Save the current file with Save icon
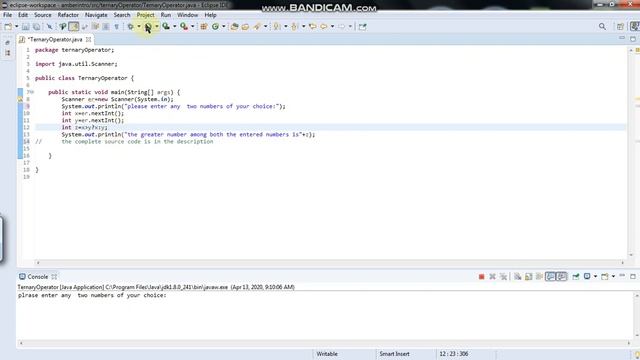 [x=25, y=27]
